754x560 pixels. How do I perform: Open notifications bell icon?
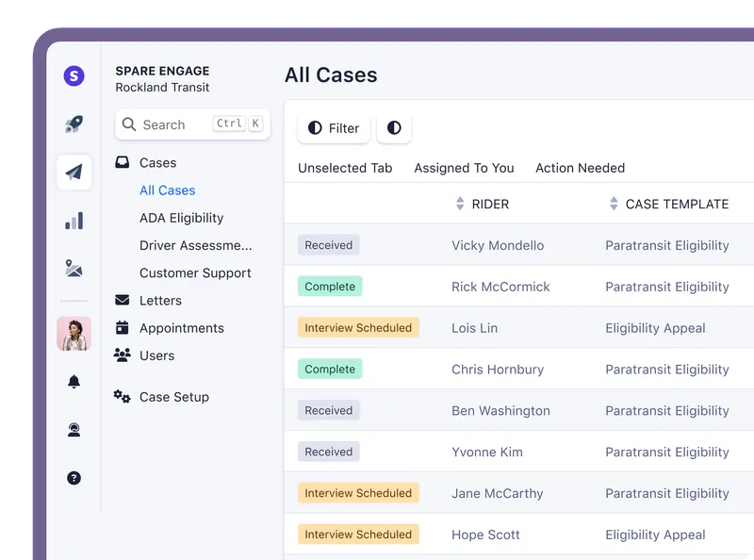point(74,382)
